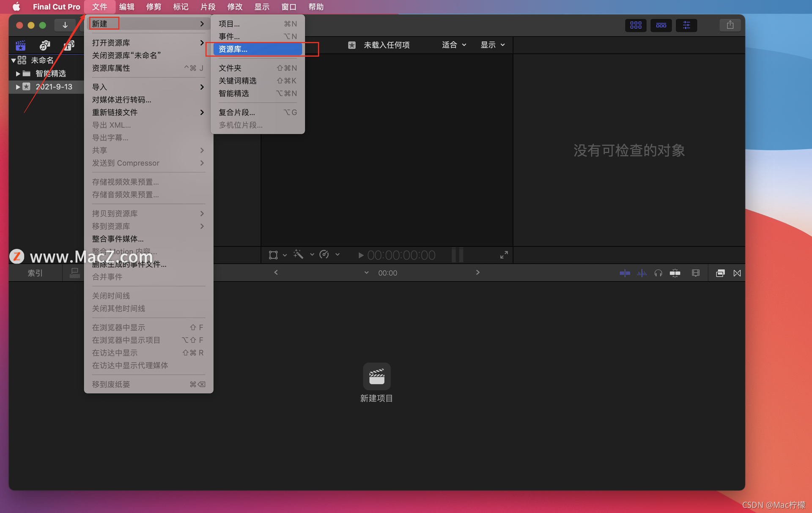Click the headphones solo icon

658,273
